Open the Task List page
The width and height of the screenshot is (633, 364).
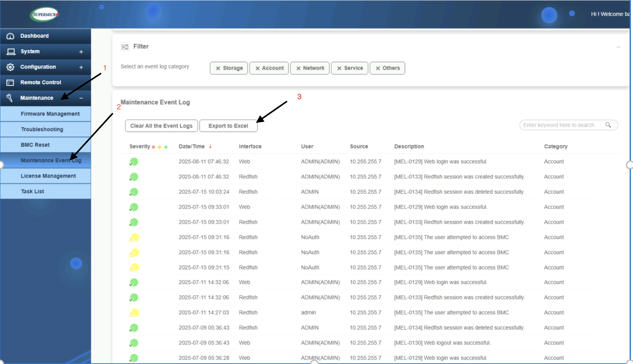click(x=32, y=192)
